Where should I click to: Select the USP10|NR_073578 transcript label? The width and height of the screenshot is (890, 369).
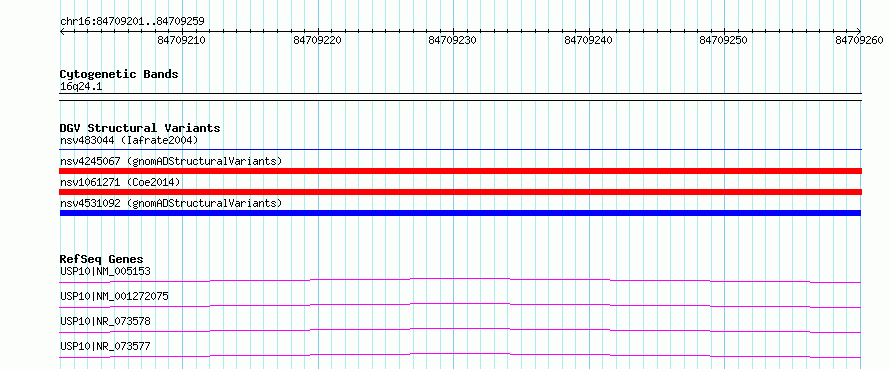(105, 321)
